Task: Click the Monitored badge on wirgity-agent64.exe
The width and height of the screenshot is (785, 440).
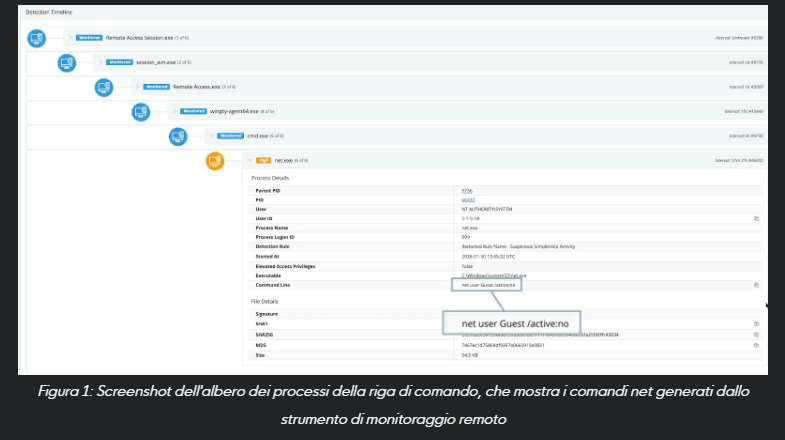Action: 193,111
